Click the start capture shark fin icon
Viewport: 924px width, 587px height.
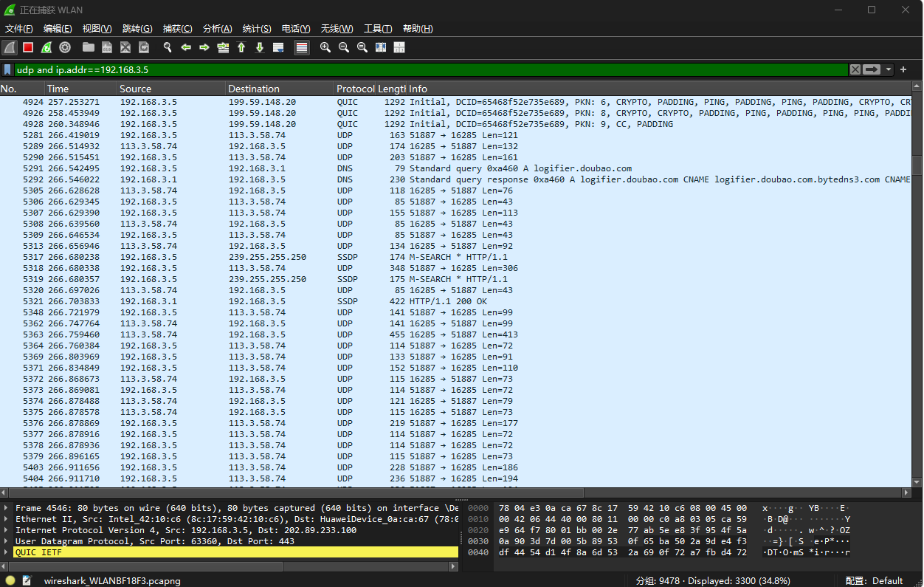pos(10,47)
